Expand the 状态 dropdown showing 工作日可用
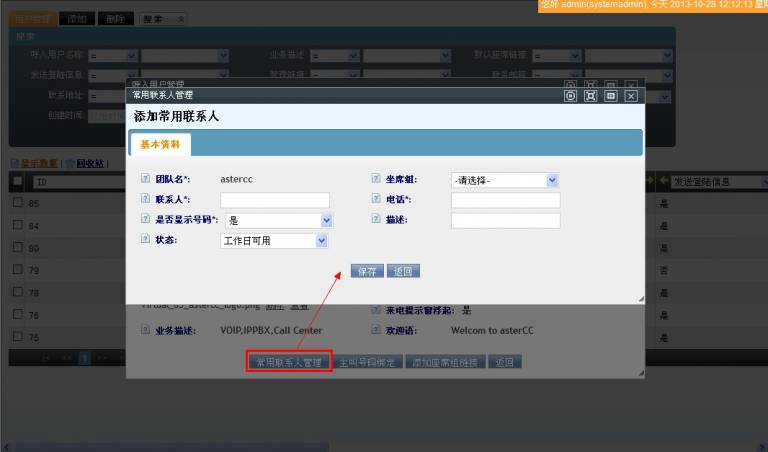This screenshot has width=768, height=452. (273, 241)
